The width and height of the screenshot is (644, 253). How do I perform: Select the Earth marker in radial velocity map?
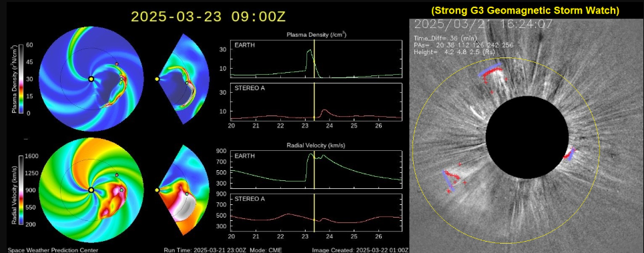pos(121,190)
